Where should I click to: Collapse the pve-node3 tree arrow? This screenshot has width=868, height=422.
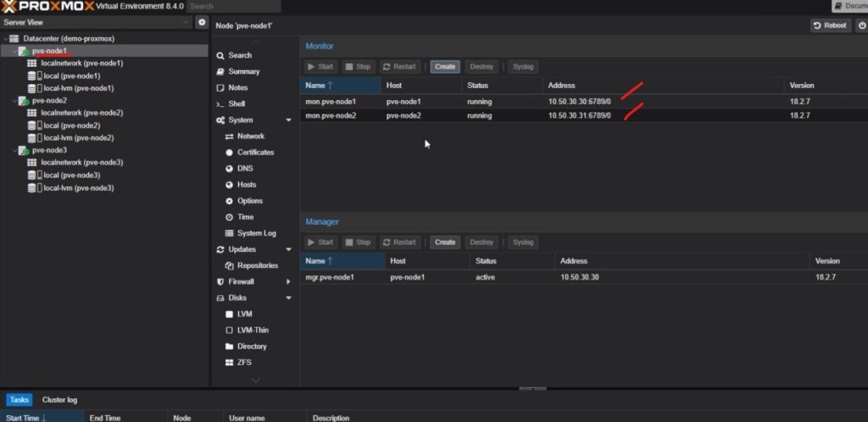(14, 150)
